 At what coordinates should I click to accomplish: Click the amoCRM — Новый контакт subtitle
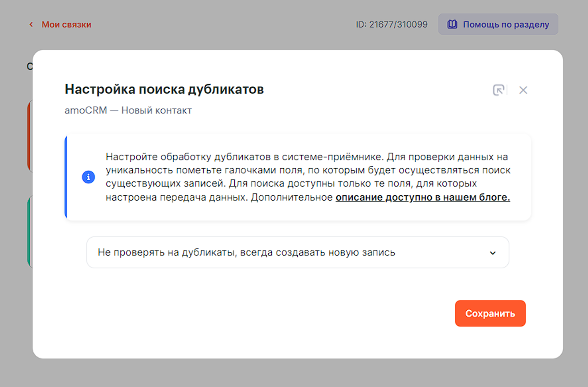(128, 110)
